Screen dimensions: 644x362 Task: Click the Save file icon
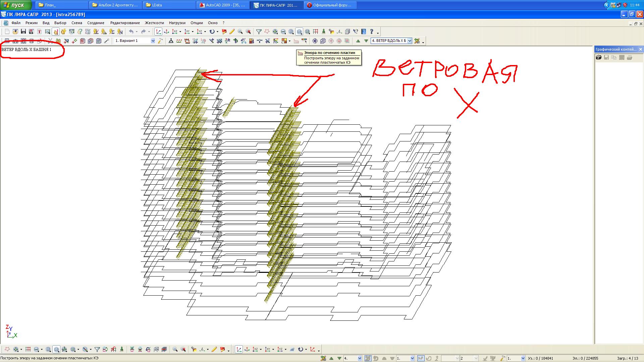tap(23, 32)
